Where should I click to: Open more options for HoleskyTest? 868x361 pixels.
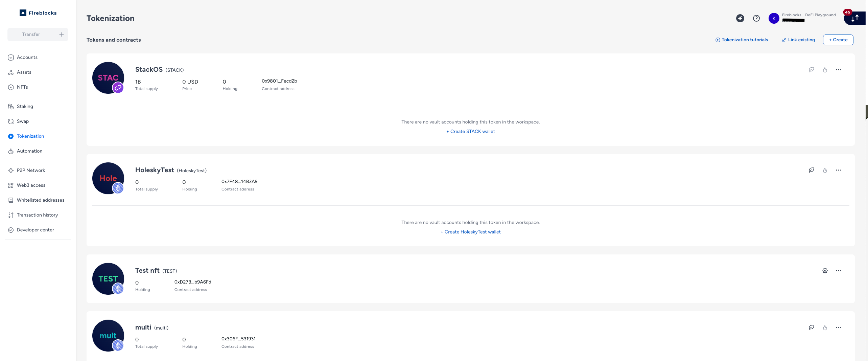838,170
